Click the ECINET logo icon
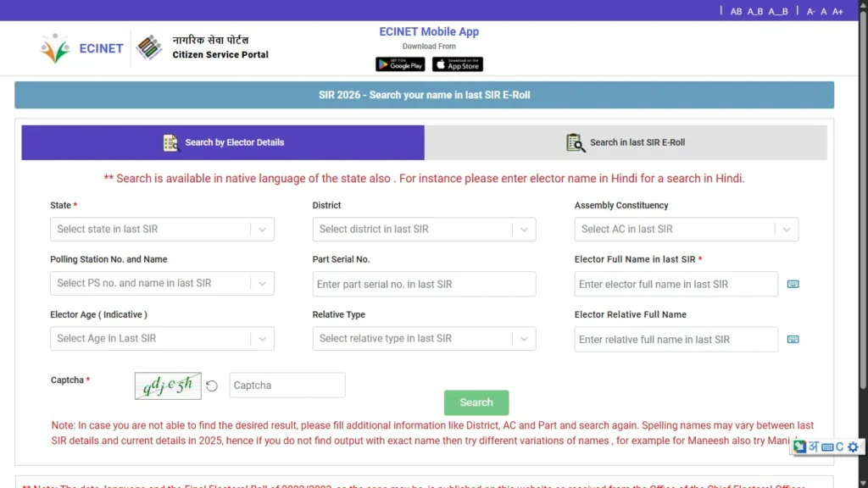 click(55, 48)
